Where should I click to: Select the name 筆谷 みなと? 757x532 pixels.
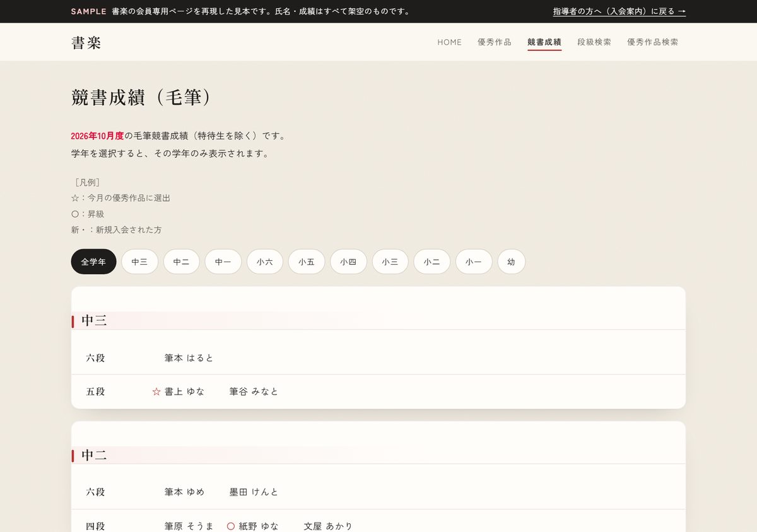point(254,391)
